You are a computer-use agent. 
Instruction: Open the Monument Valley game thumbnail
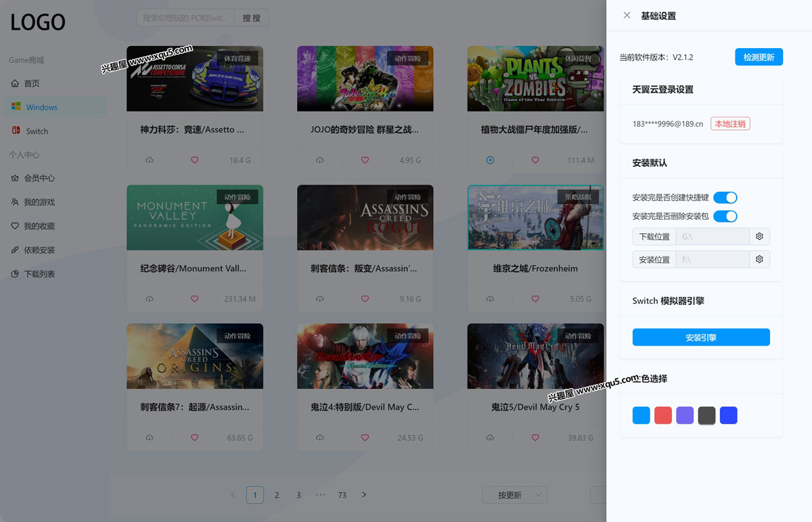195,218
